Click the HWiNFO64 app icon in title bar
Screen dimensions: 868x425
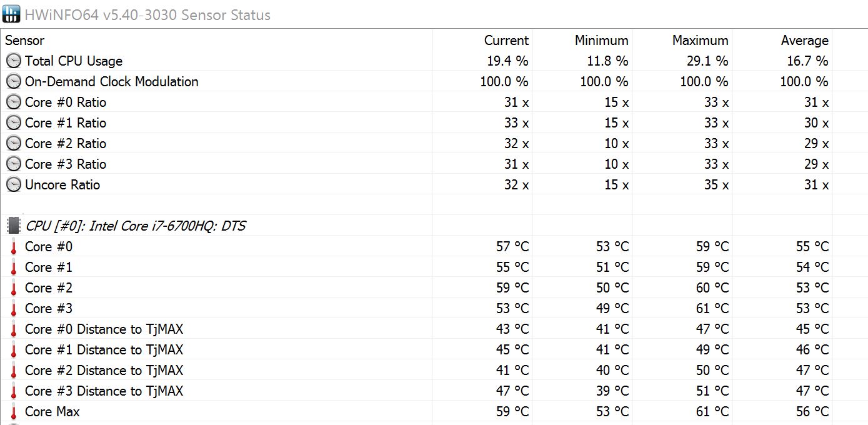tap(11, 14)
